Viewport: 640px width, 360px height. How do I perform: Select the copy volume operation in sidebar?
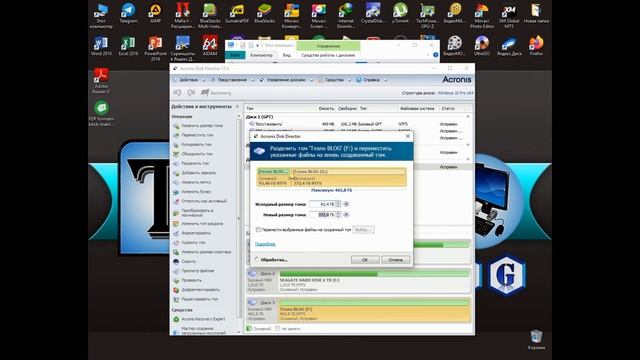(x=192, y=144)
